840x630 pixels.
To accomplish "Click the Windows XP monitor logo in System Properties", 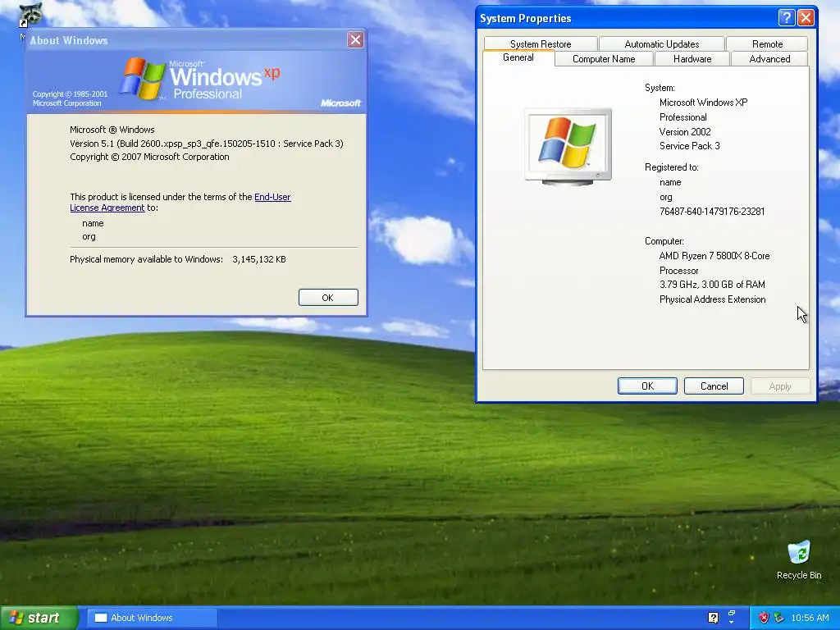I will coord(568,146).
